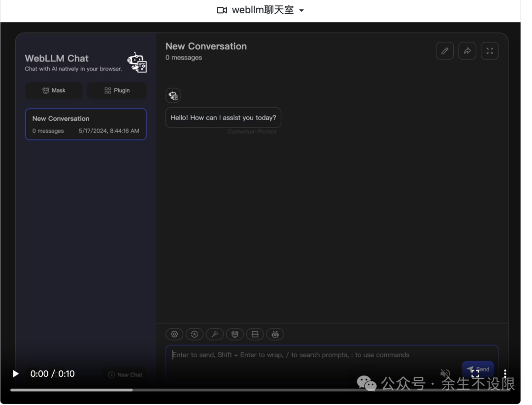Open prompts with the magic wand icon

pyautogui.click(x=215, y=334)
